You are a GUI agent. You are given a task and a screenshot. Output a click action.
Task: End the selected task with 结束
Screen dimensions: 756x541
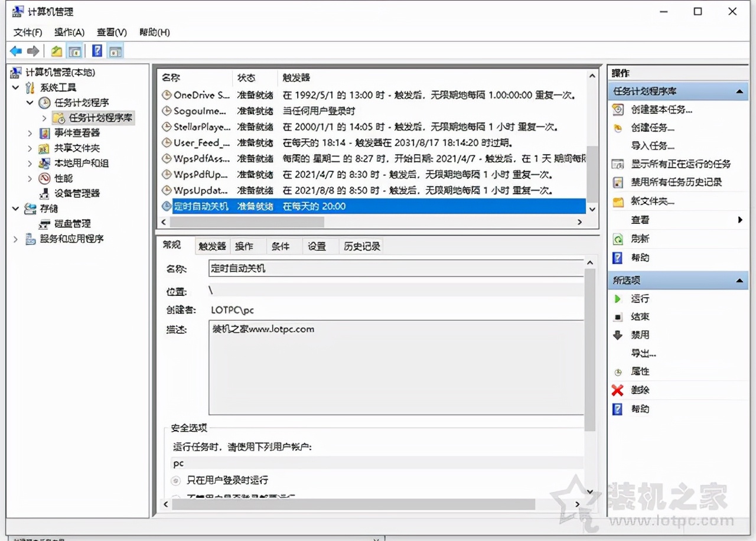pos(640,317)
